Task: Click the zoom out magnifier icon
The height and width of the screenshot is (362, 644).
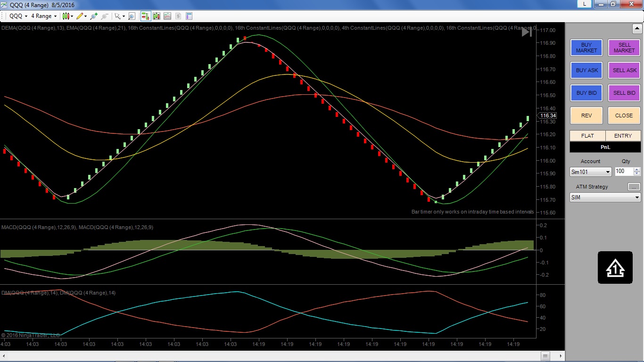Action: tap(104, 16)
